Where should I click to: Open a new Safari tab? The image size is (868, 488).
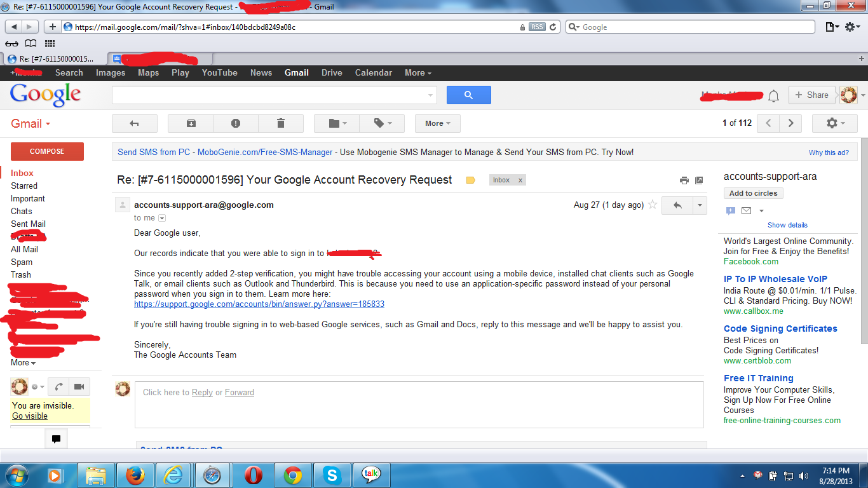tap(860, 58)
